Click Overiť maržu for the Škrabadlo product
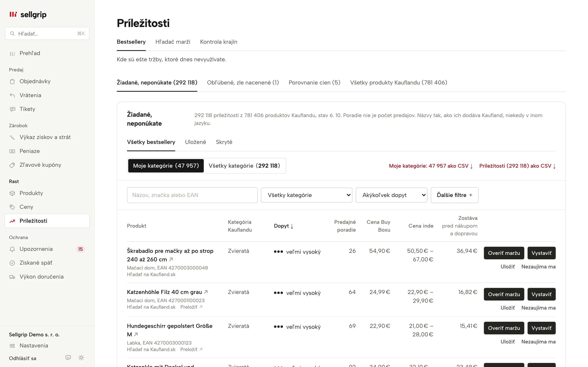The image size is (588, 367). 504,253
